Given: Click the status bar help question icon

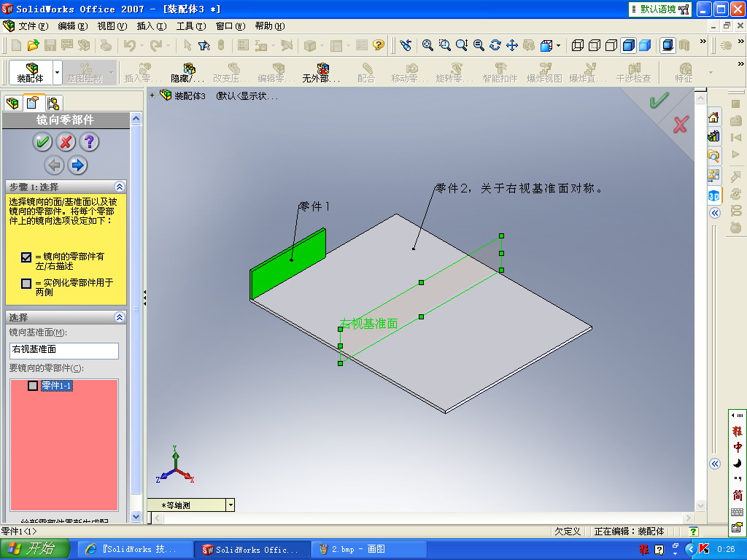Looking at the screenshot, I should [x=694, y=532].
